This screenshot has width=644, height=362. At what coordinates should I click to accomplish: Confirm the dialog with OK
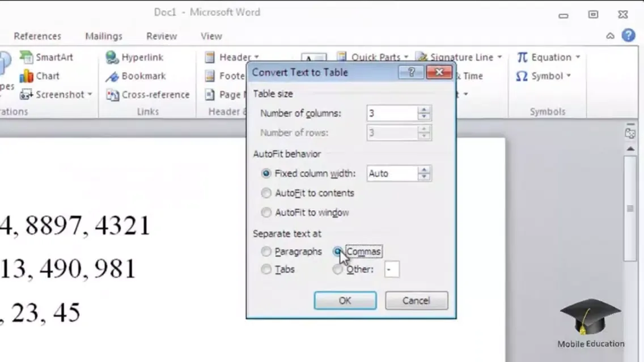point(345,300)
